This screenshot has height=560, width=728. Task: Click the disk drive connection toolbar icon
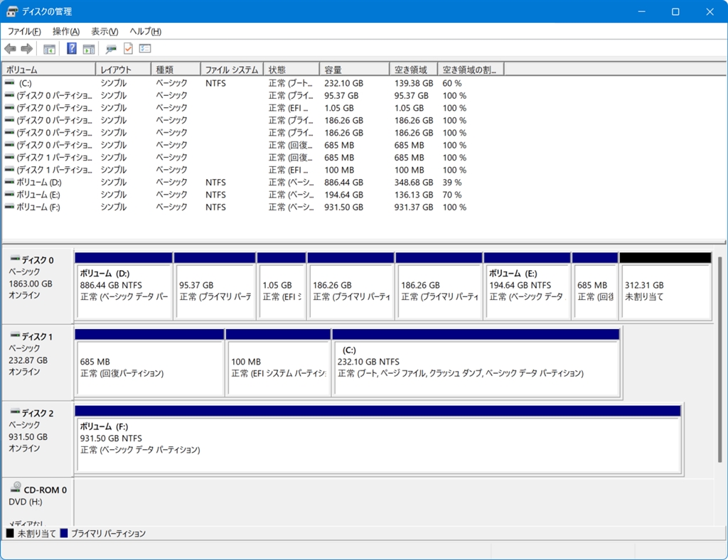tap(111, 49)
